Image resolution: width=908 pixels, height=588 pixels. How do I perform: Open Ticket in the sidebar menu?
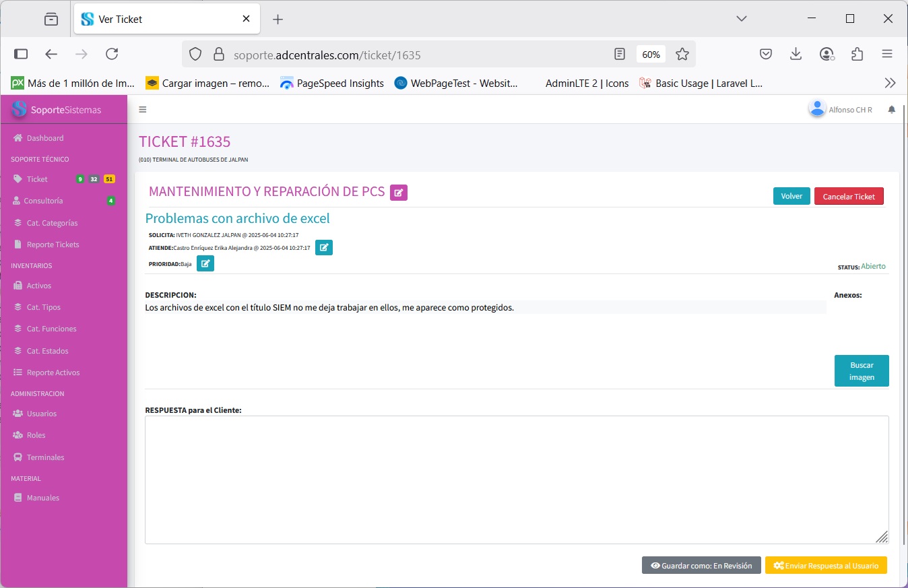click(x=37, y=179)
